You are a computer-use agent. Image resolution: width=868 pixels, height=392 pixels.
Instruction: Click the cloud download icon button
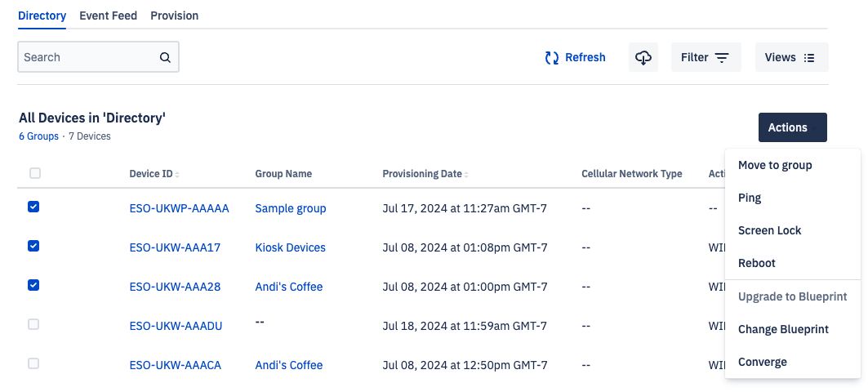(x=643, y=57)
